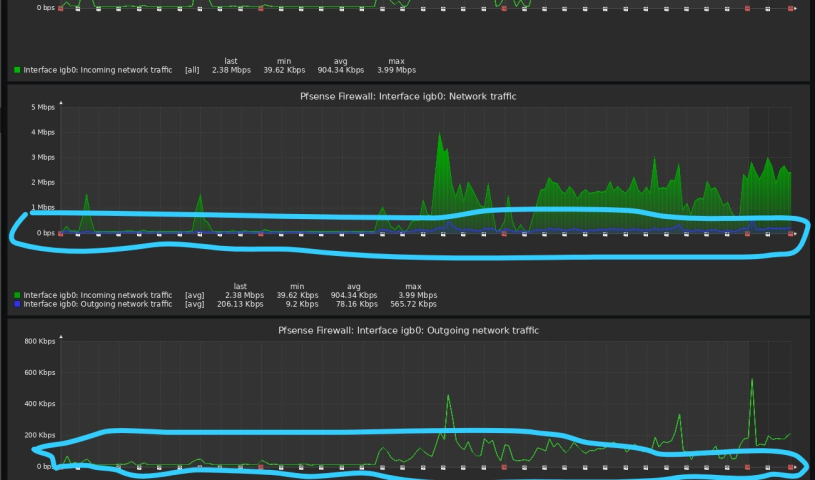
Task: Click the '565.72 Kbps' max value
Action: [413, 304]
